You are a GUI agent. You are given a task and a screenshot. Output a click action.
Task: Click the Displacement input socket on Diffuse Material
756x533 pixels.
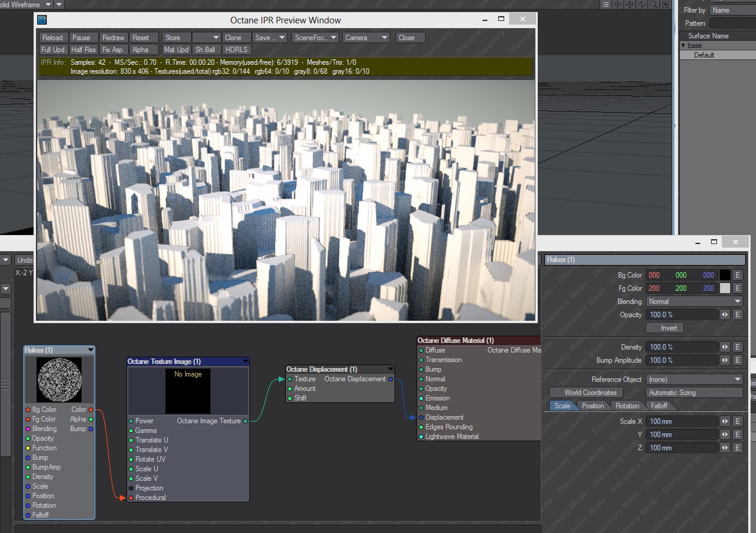pyautogui.click(x=421, y=417)
